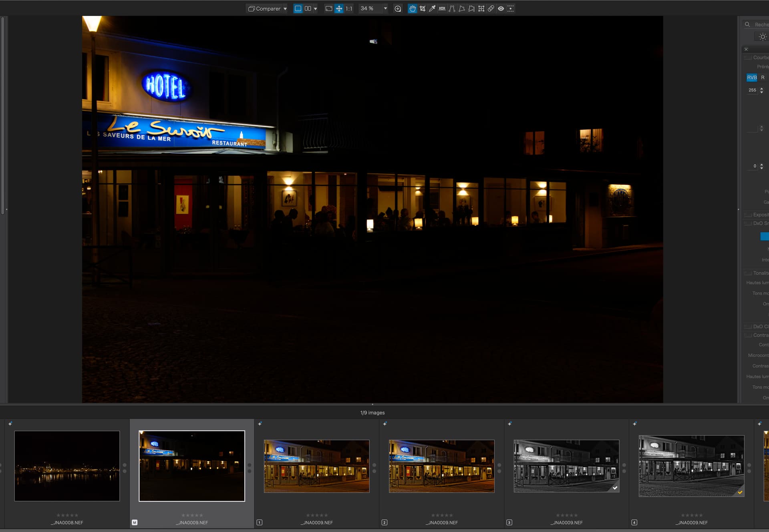Switch to single image view

(298, 8)
